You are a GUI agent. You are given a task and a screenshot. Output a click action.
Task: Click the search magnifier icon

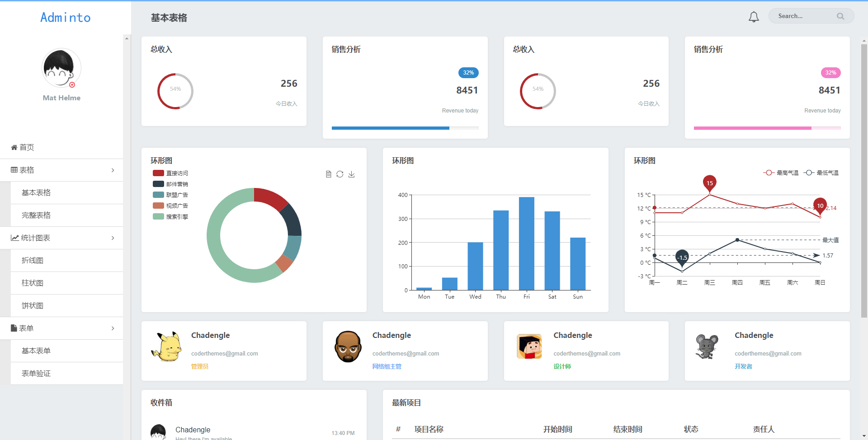click(840, 16)
